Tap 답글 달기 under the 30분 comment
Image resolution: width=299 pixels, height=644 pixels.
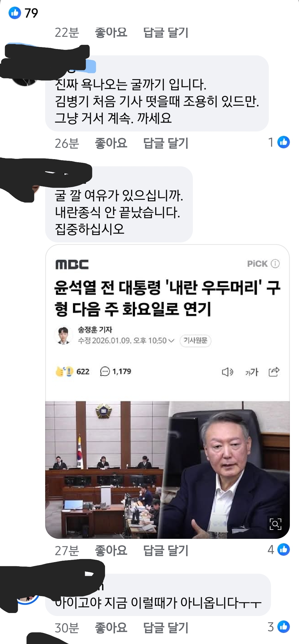166,628
